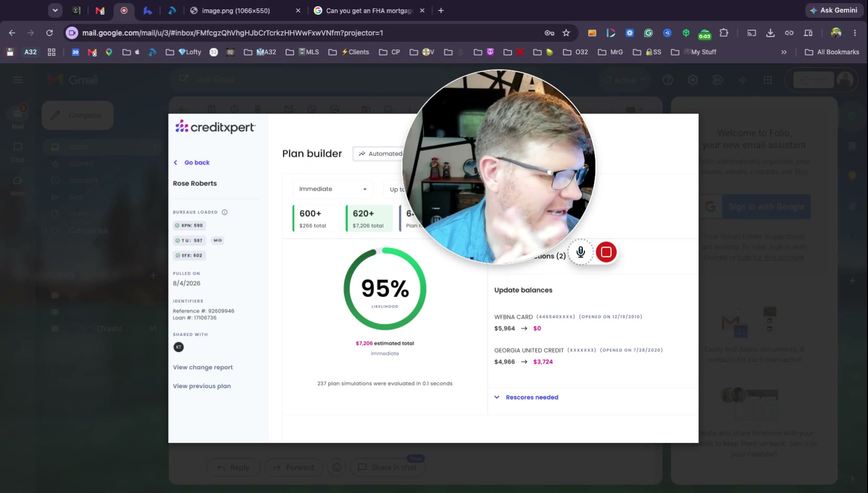Screen dimensions: 868x493
Task: Open the Chrome extensions puzzle menu
Action: click(x=724, y=33)
